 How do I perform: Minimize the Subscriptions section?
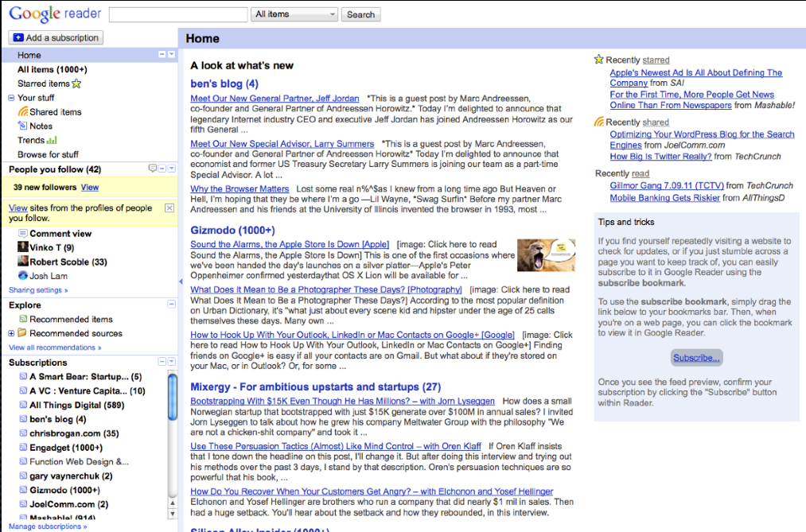pyautogui.click(x=162, y=362)
